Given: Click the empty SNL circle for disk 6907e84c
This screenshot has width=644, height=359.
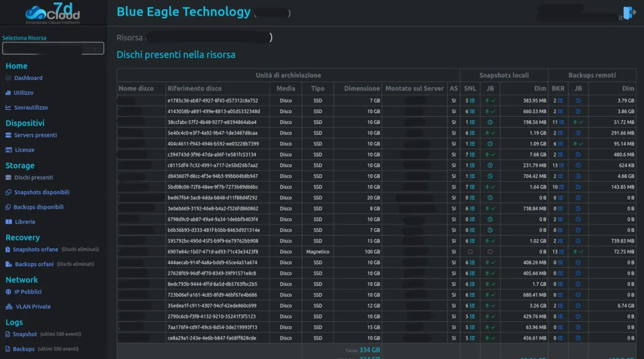Looking at the screenshot, I should point(470,251).
